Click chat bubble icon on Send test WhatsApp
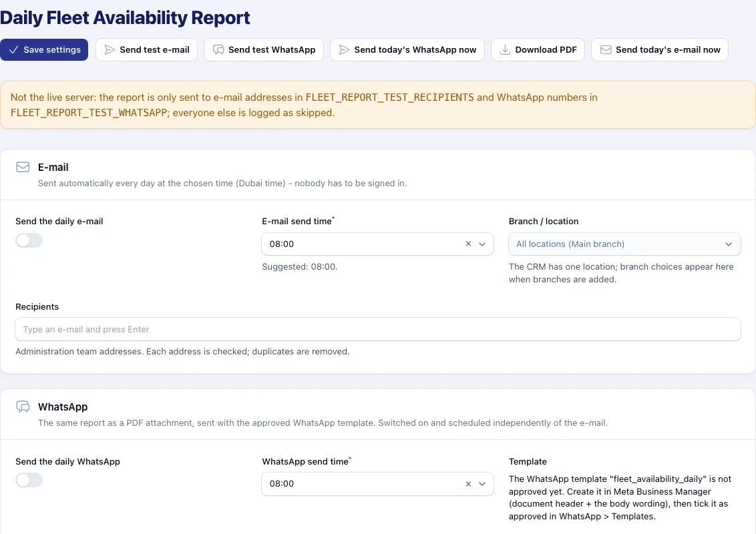 click(x=218, y=49)
